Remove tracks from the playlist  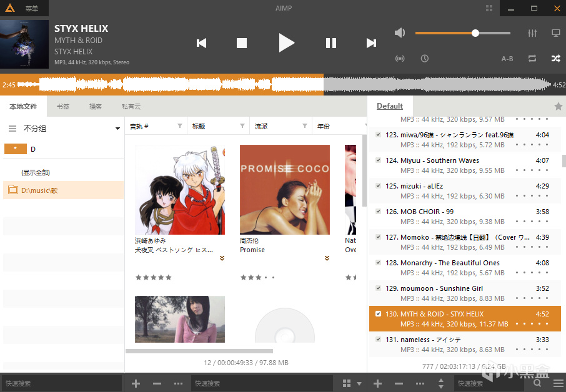point(399,383)
